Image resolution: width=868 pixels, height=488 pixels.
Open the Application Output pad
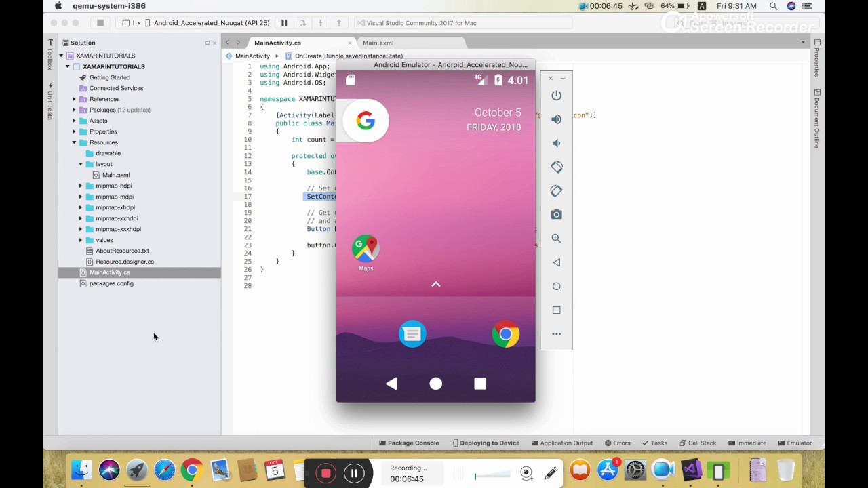562,443
